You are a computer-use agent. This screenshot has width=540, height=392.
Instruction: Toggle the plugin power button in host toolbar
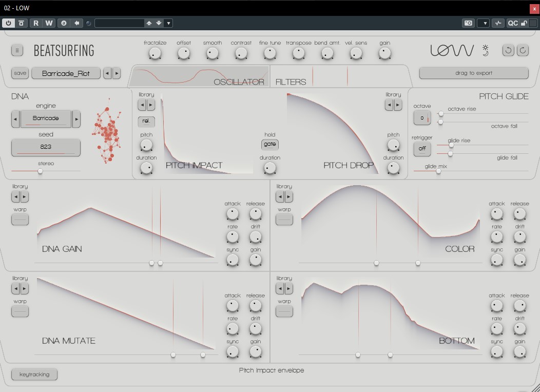(x=9, y=23)
